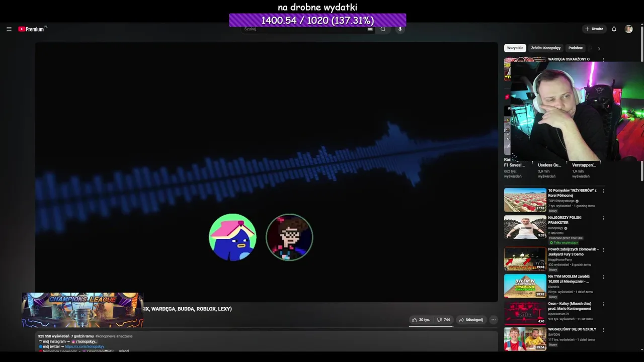Open options for 10 Pomysłów INŻYNIERÓW video
644x362 pixels.
pos(603,191)
